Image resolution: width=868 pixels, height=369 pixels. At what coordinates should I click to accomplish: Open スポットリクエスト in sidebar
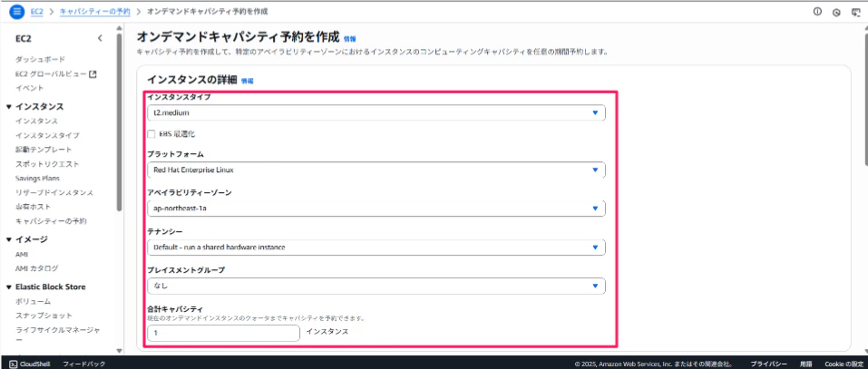47,164
